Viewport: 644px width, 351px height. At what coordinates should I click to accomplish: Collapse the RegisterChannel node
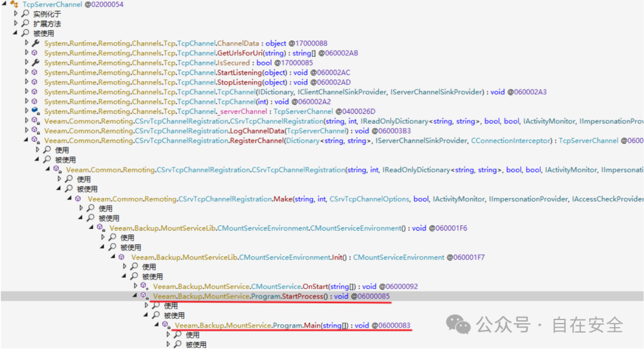point(26,140)
